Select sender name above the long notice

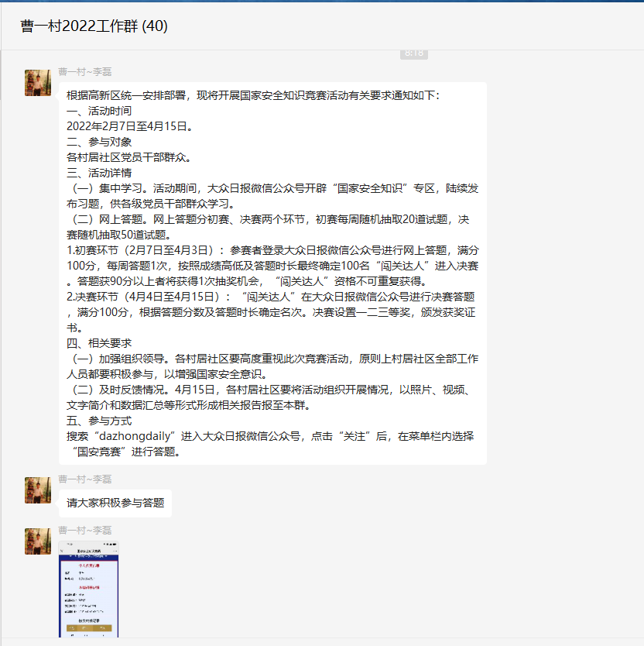(x=85, y=72)
